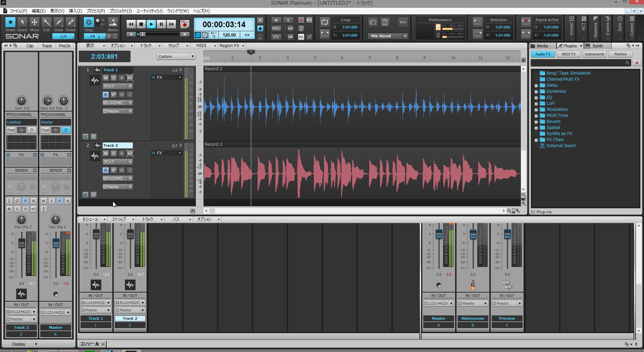Start playback with Play button

click(151, 24)
